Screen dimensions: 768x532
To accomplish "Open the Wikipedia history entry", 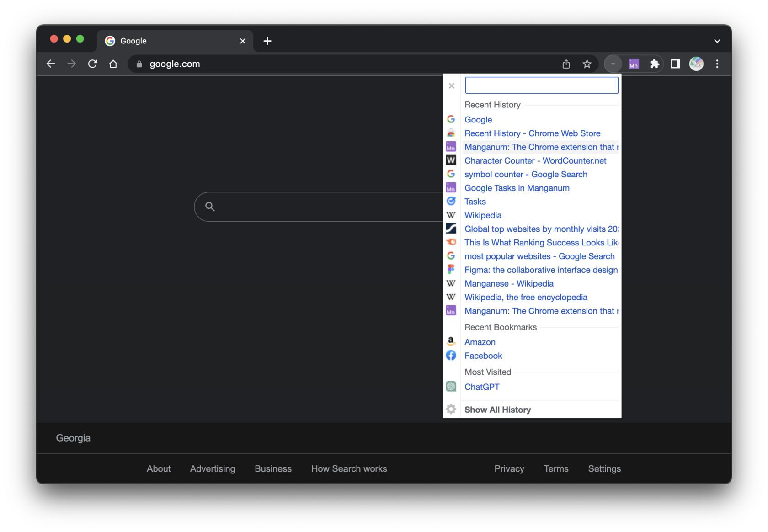I will tap(483, 215).
